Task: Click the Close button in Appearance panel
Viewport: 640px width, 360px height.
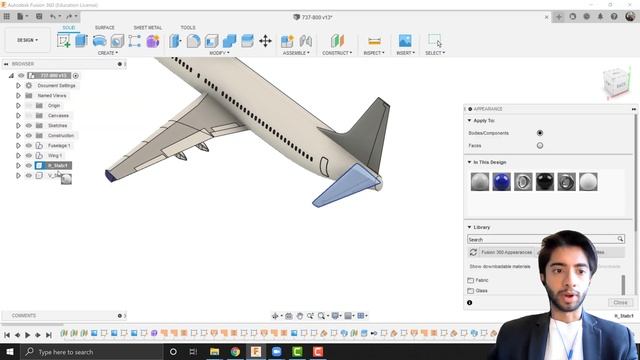Action: 620,302
